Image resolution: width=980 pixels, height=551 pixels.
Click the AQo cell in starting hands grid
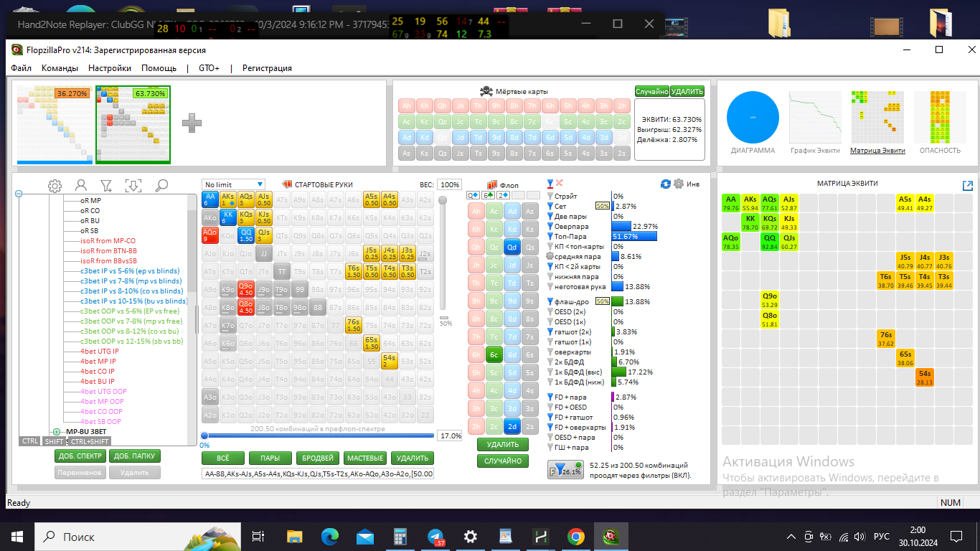[209, 235]
